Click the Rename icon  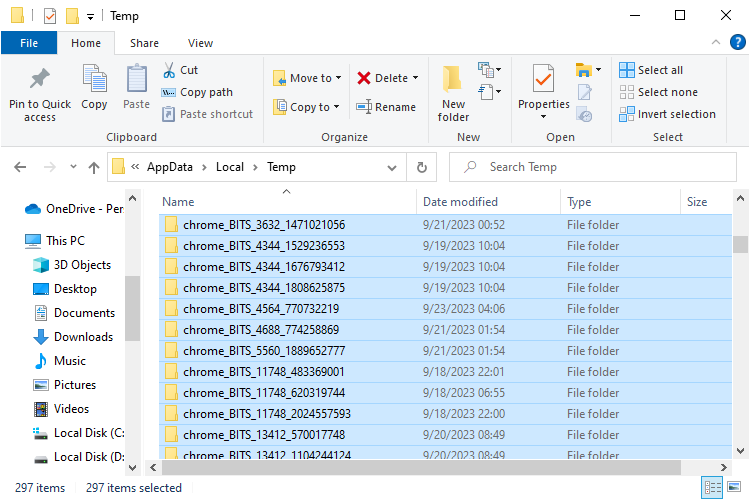pyautogui.click(x=364, y=107)
